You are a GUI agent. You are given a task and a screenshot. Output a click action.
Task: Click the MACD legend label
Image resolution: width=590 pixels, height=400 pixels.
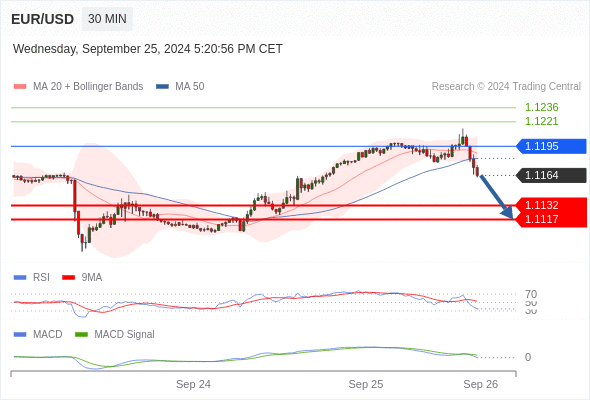(x=48, y=335)
